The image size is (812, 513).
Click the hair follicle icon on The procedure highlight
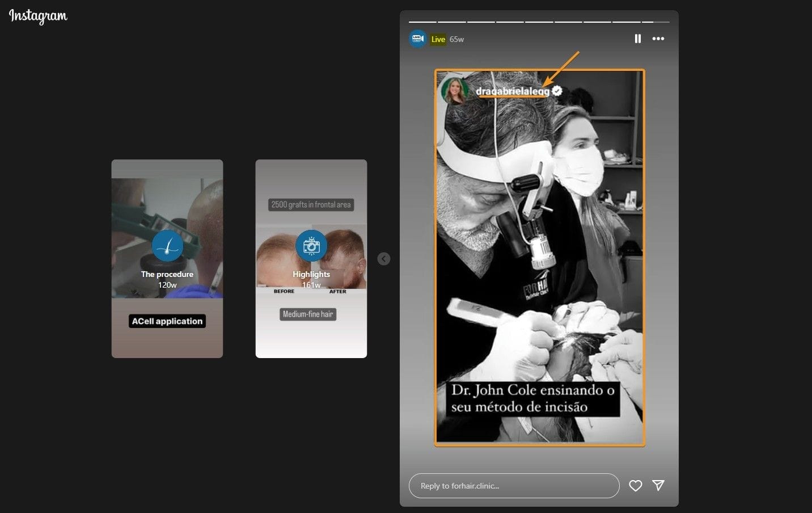(x=167, y=246)
